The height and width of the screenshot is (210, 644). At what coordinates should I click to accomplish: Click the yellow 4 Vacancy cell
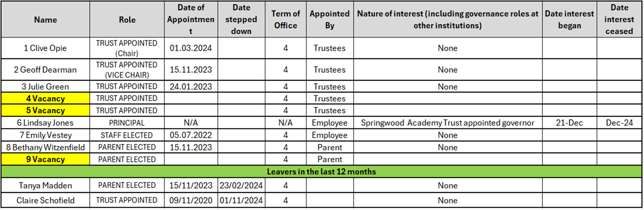[x=45, y=98]
